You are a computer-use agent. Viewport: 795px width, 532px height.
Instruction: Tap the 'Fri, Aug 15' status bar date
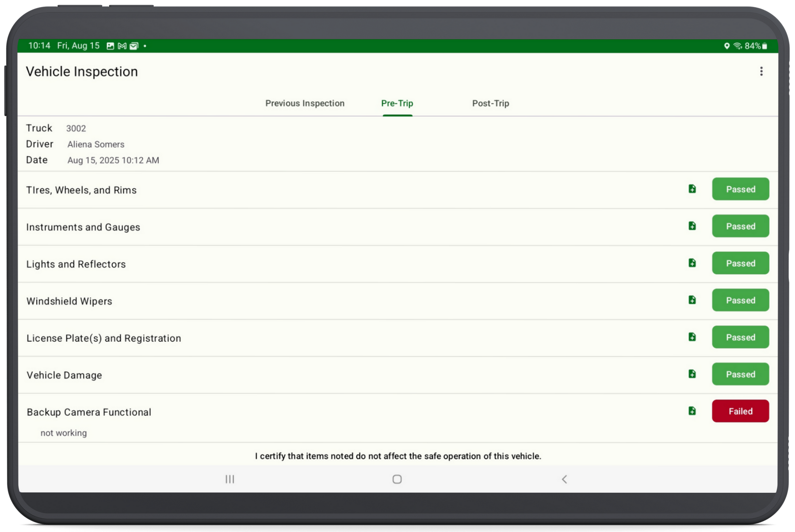78,46
